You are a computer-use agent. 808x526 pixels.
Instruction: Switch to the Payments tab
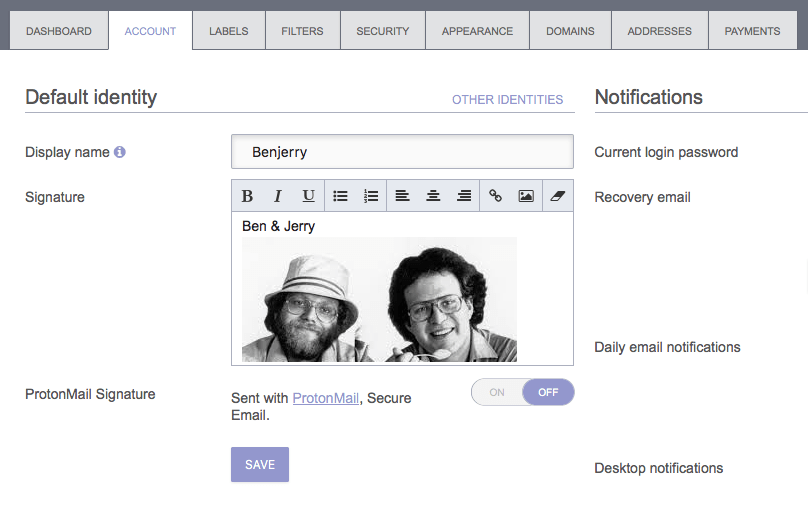[x=752, y=31]
